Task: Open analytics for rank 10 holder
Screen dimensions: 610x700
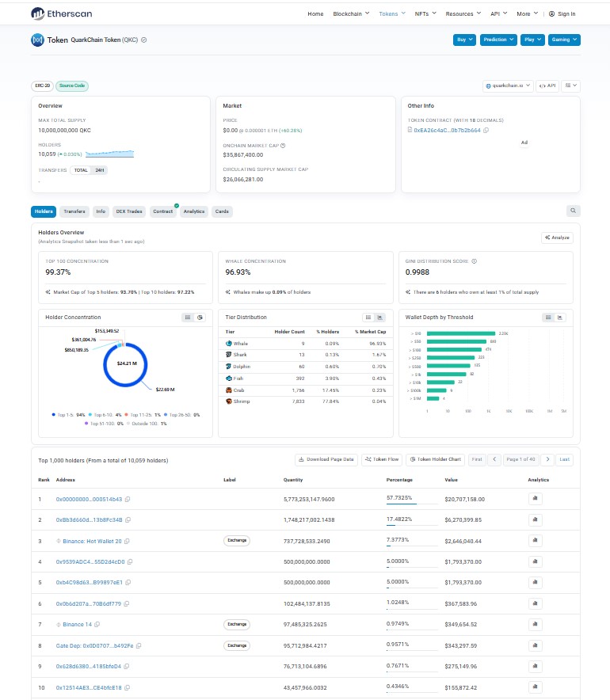Action: [535, 687]
